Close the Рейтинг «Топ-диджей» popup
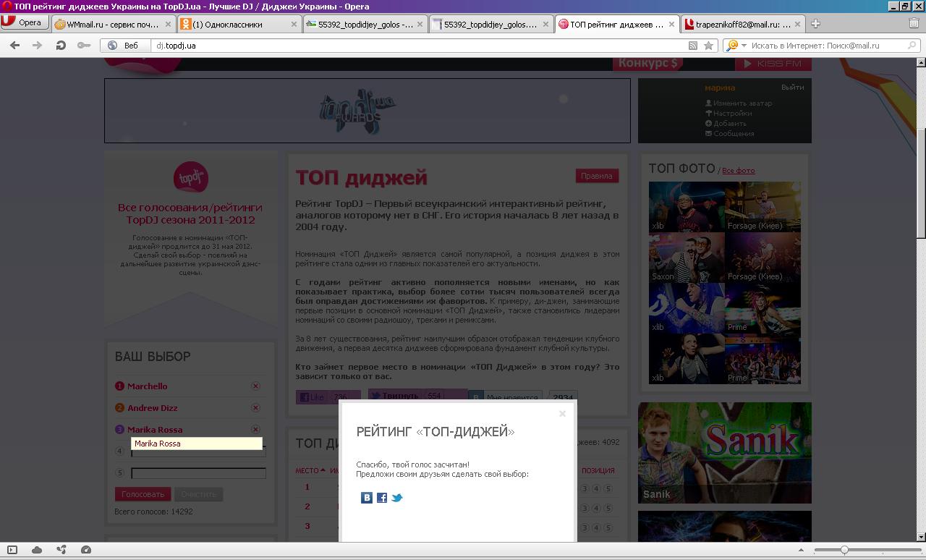The image size is (926, 560). click(x=562, y=414)
